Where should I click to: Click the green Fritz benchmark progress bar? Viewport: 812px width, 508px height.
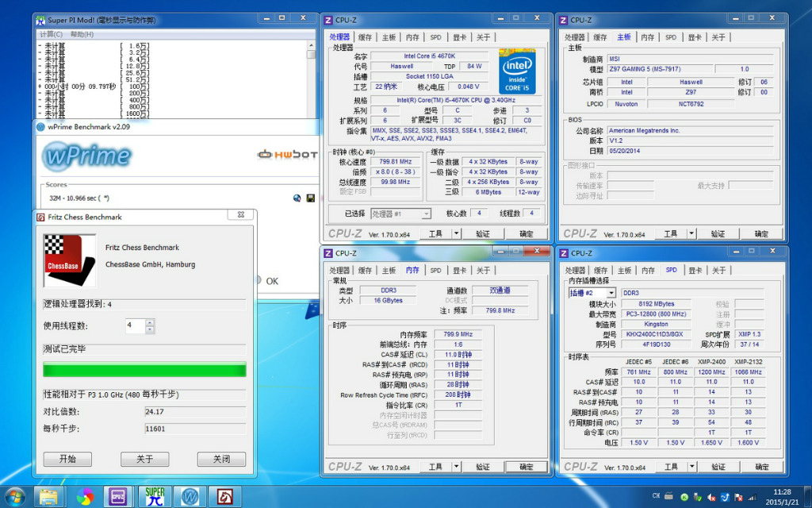pos(144,370)
